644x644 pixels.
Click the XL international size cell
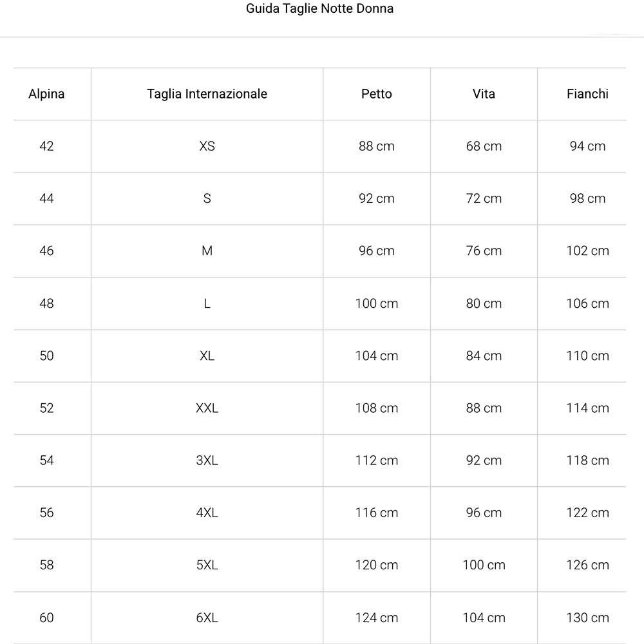[x=207, y=355]
